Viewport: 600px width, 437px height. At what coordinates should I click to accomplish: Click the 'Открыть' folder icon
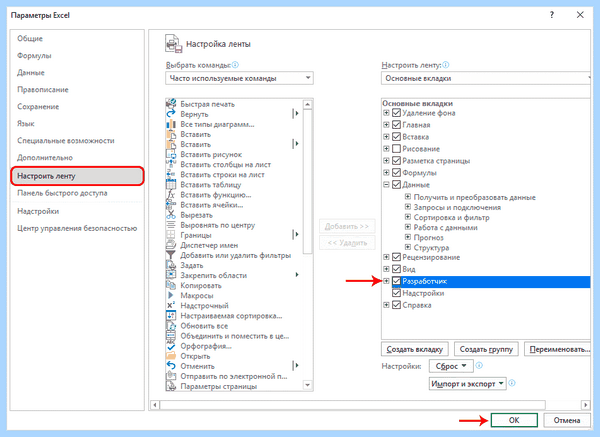(171, 356)
